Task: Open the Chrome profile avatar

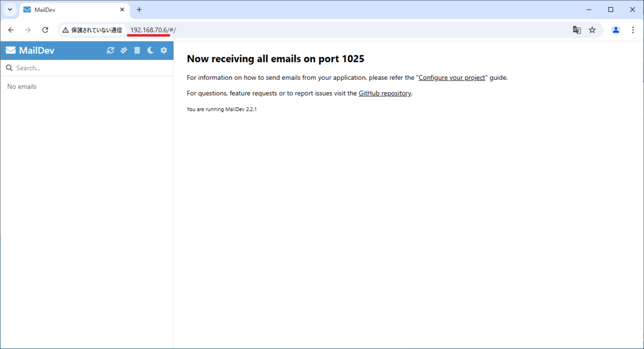Action: tap(616, 30)
